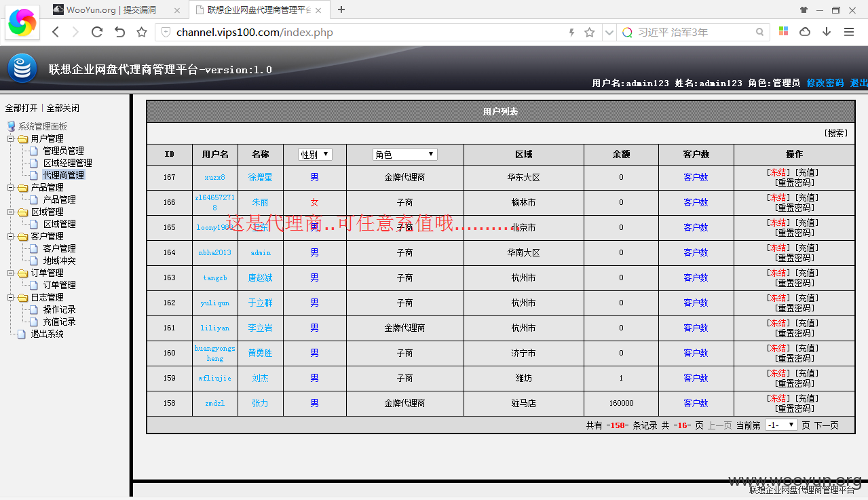Select the 联想企业网盘代理商管理平台 tab

259,10
